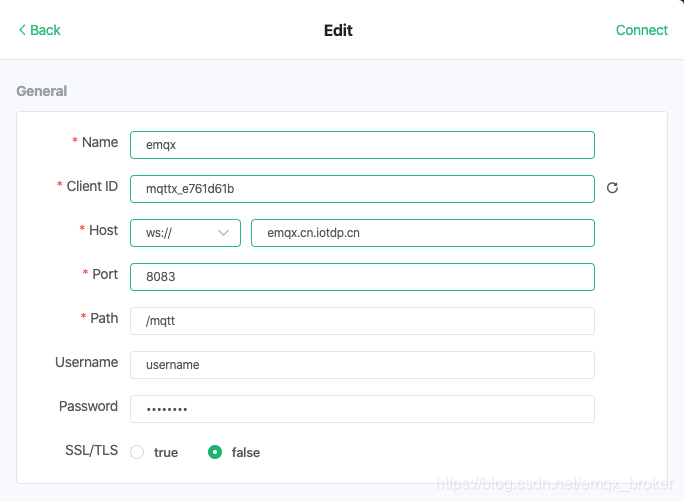The width and height of the screenshot is (684, 502).
Task: Open the ws:// protocol dropdown
Action: coord(185,233)
